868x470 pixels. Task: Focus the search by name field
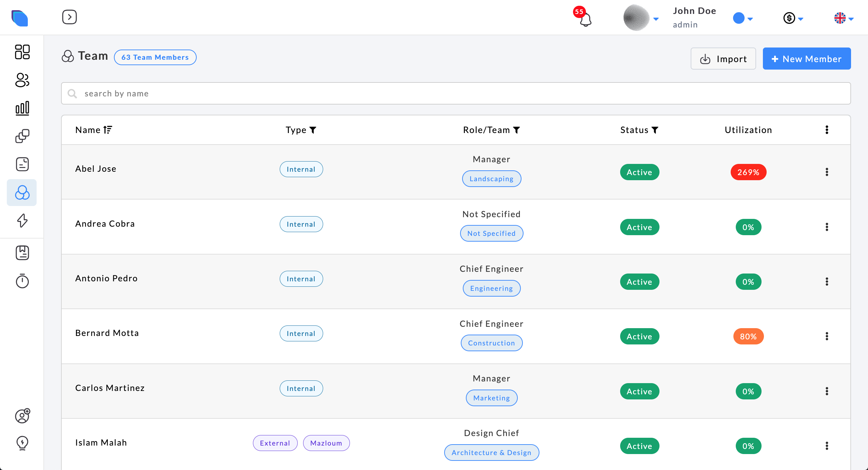point(456,93)
